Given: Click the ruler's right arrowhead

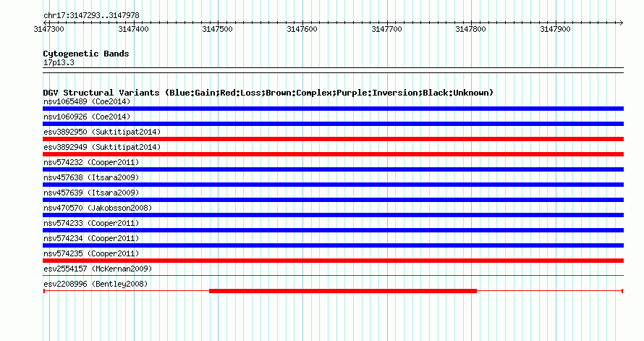Looking at the screenshot, I should [621, 22].
